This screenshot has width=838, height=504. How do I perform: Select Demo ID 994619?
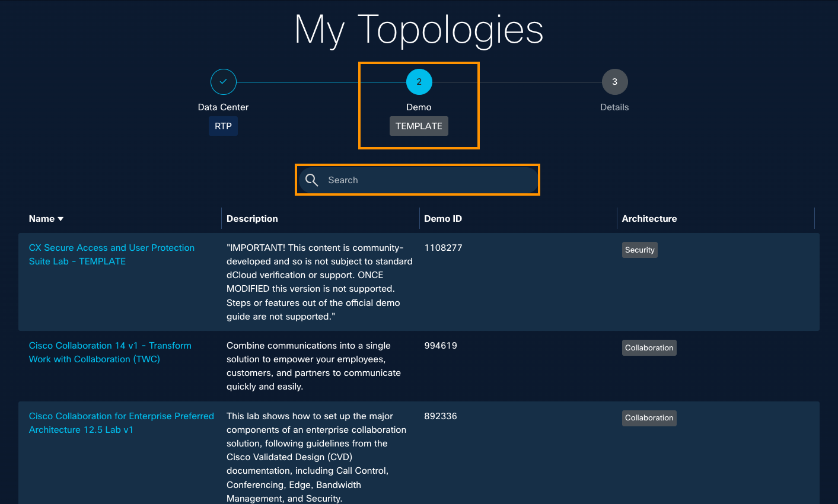pyautogui.click(x=441, y=346)
